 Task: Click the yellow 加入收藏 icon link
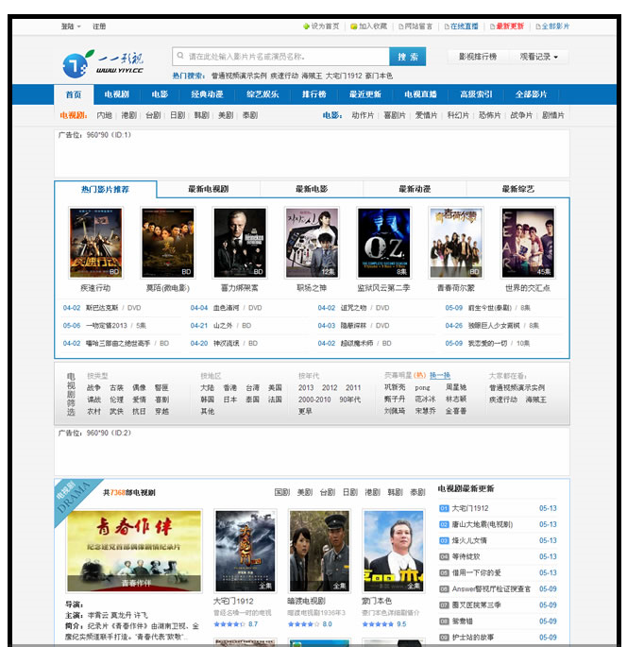pos(368,26)
